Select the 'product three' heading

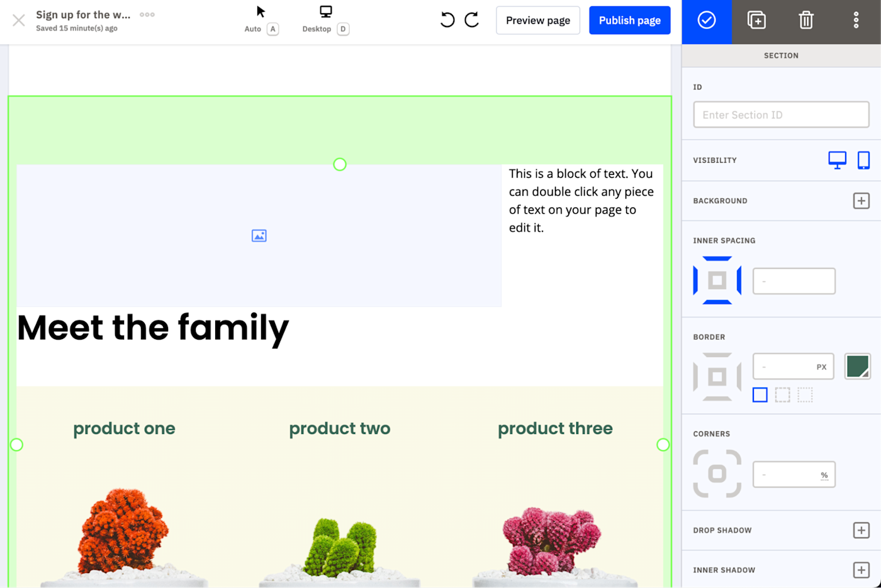point(555,429)
